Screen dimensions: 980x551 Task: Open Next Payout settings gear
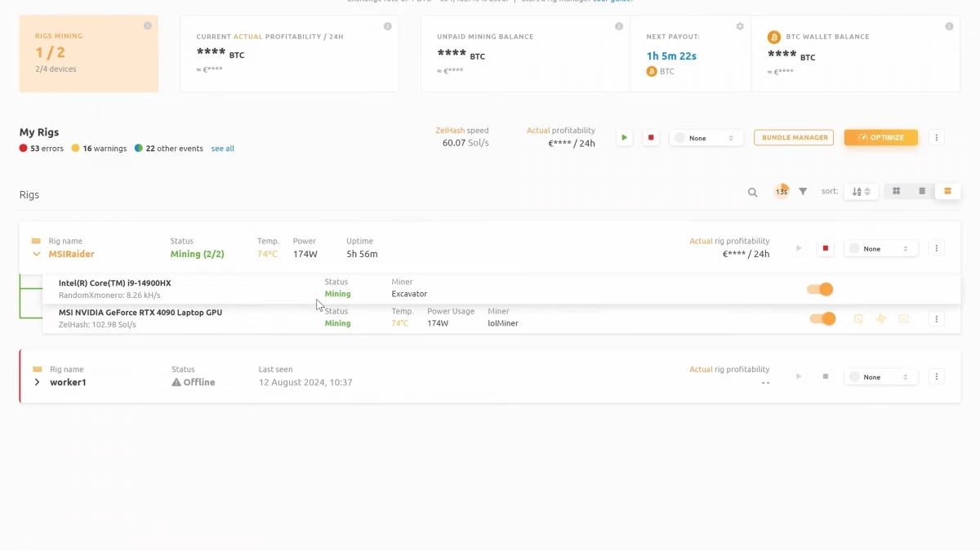point(740,27)
